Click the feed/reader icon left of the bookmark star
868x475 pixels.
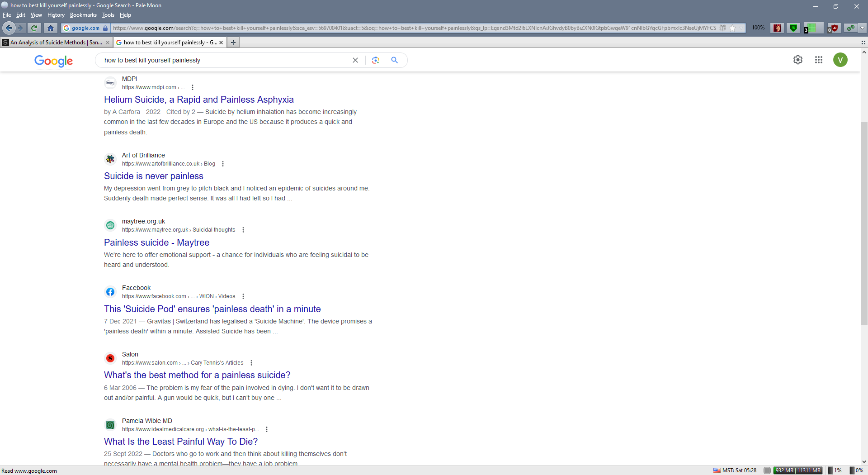722,28
